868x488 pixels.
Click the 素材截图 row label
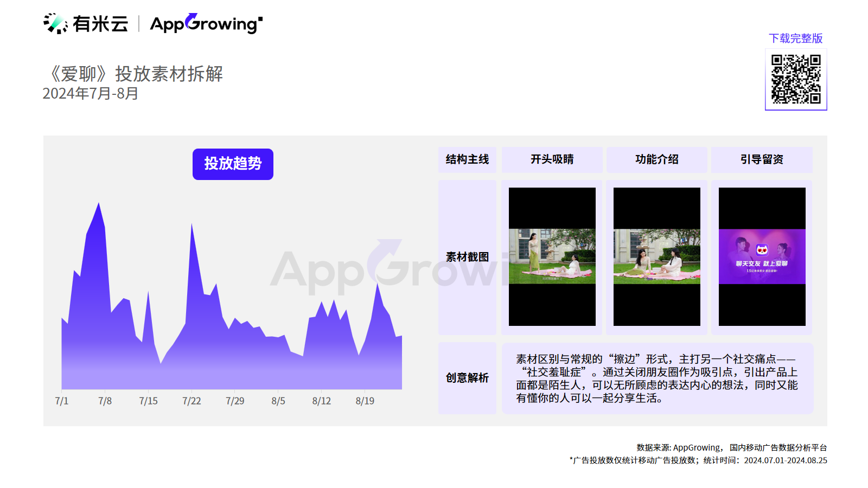[467, 257]
